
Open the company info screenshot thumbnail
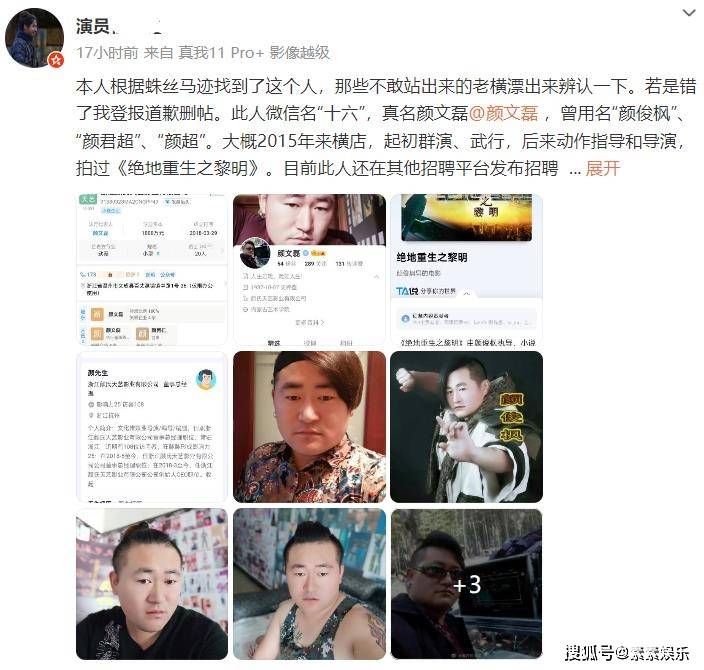point(152,269)
